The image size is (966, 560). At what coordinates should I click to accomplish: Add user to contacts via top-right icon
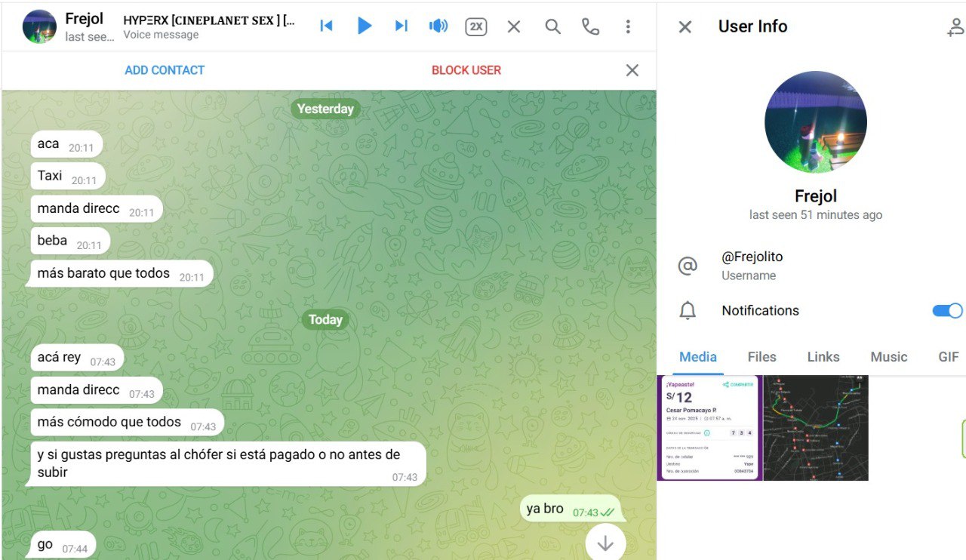(x=955, y=27)
